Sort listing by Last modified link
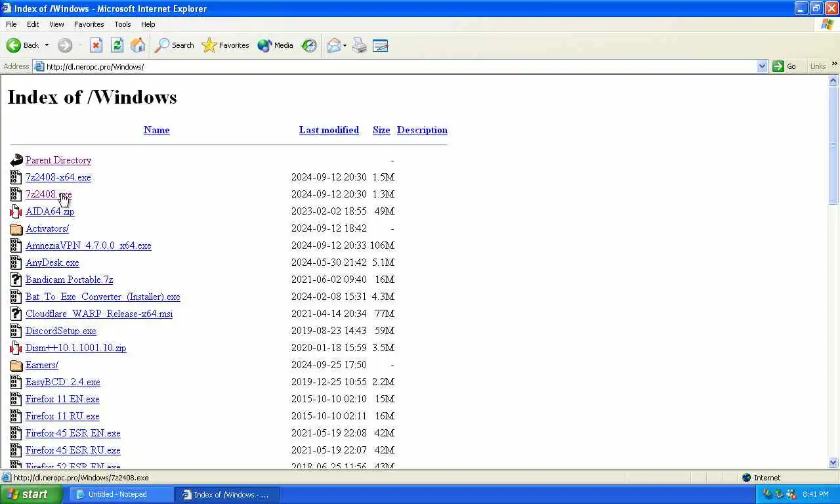The image size is (840, 504). 329,130
